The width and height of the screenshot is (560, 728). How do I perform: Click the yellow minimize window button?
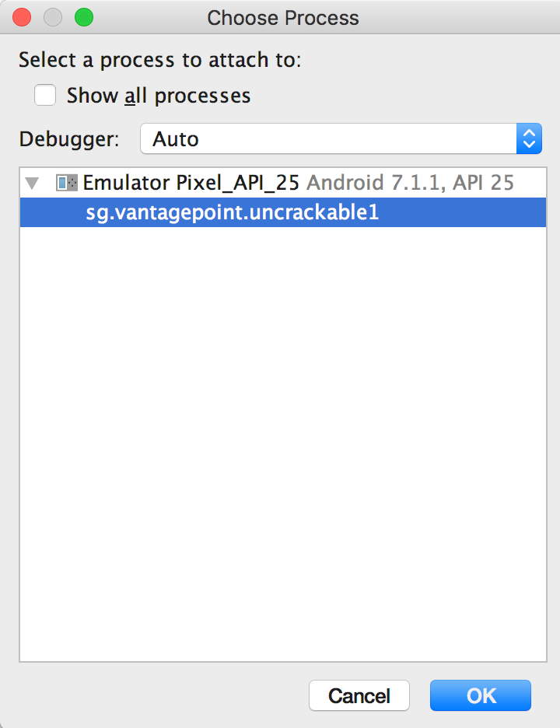53,17
